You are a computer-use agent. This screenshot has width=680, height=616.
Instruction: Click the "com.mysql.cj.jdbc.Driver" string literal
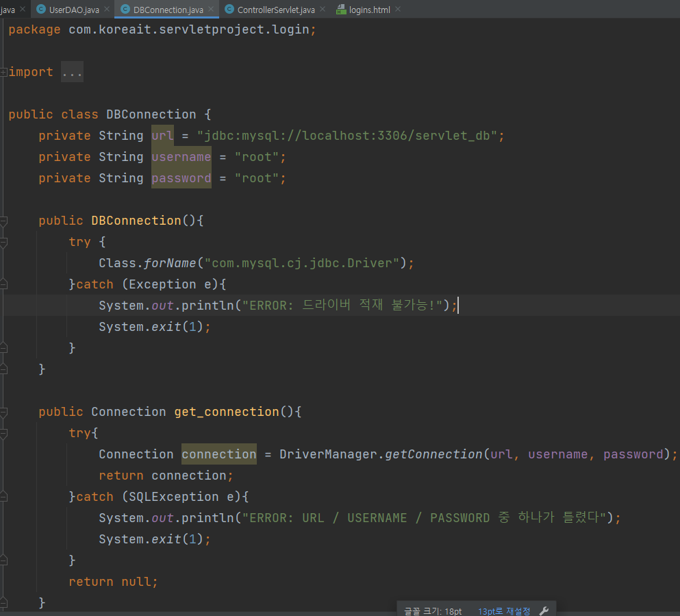pos(302,263)
